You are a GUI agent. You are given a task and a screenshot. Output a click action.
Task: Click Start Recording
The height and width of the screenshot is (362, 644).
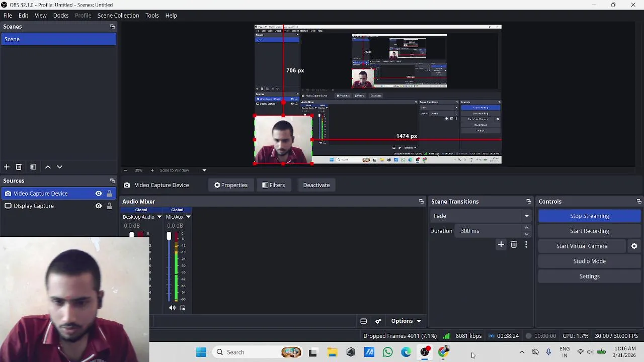coord(589,231)
